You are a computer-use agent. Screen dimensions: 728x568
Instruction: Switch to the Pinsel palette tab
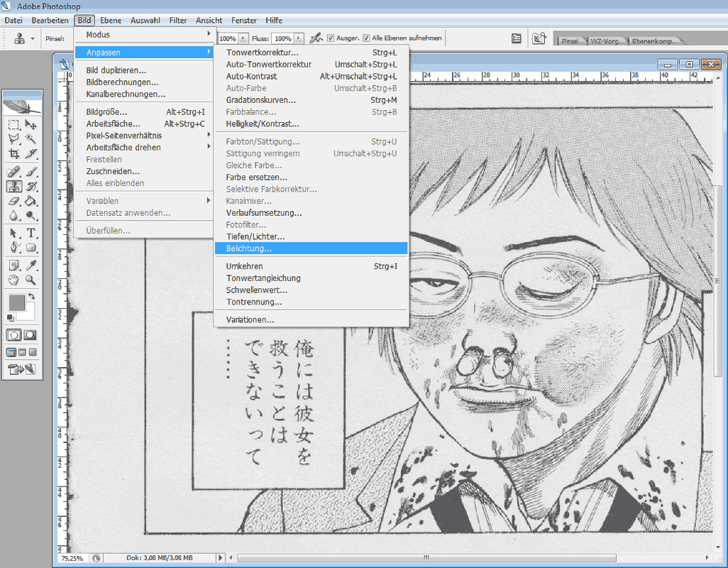(x=570, y=41)
